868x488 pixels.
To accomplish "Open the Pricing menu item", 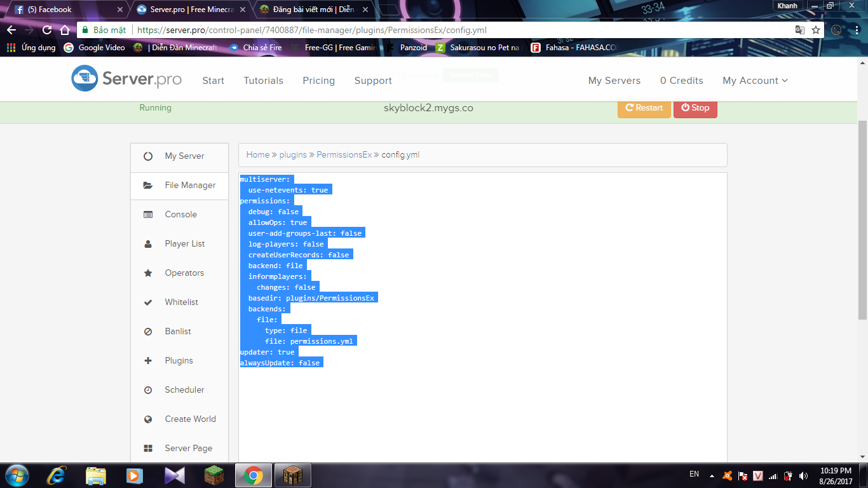I will click(319, 81).
